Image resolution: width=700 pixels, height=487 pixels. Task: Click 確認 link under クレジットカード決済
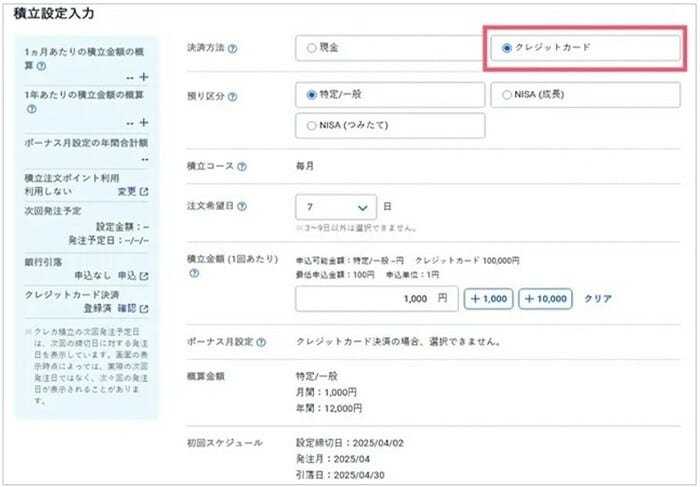click(x=127, y=308)
